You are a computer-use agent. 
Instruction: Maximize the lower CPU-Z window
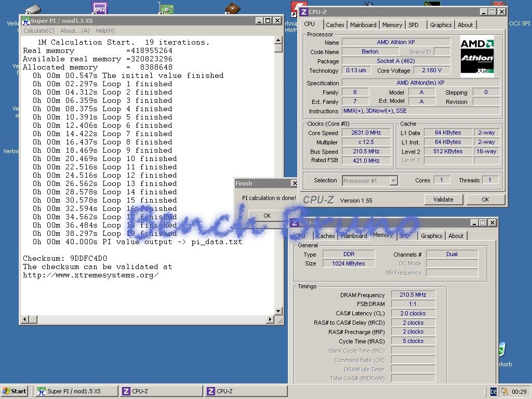[x=483, y=222]
